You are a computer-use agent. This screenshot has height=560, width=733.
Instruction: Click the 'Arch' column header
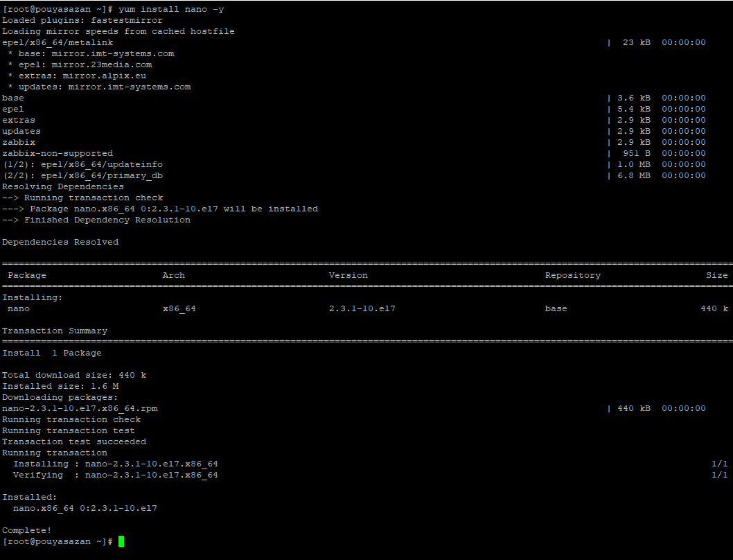pyautogui.click(x=173, y=275)
